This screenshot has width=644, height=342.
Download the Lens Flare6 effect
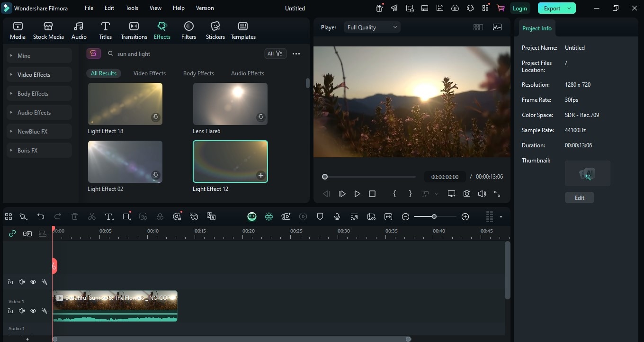260,117
